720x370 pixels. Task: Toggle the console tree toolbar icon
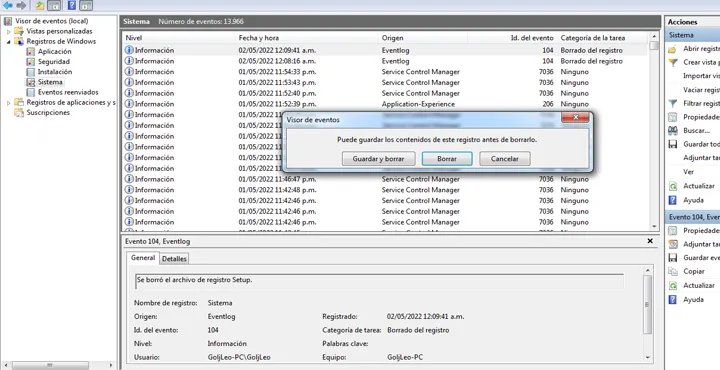pos(54,6)
